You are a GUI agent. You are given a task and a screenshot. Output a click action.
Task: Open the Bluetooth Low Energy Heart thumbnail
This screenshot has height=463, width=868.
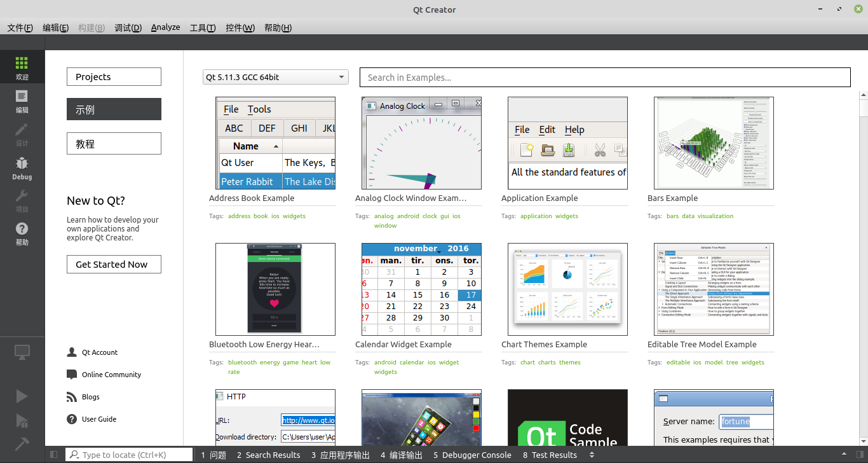pos(275,289)
